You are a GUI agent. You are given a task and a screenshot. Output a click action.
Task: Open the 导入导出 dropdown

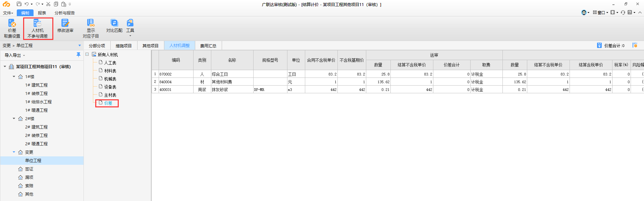[x=15, y=55]
